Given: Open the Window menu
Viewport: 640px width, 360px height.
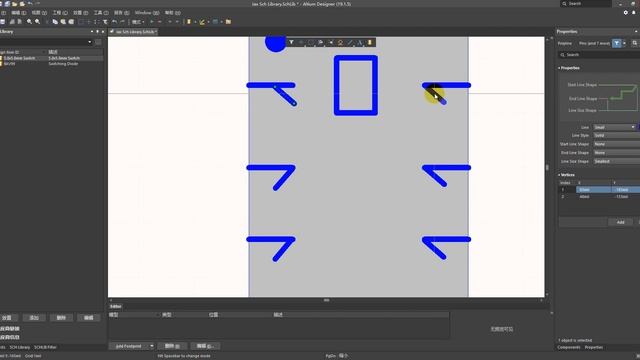Looking at the screenshot, I should [x=147, y=13].
